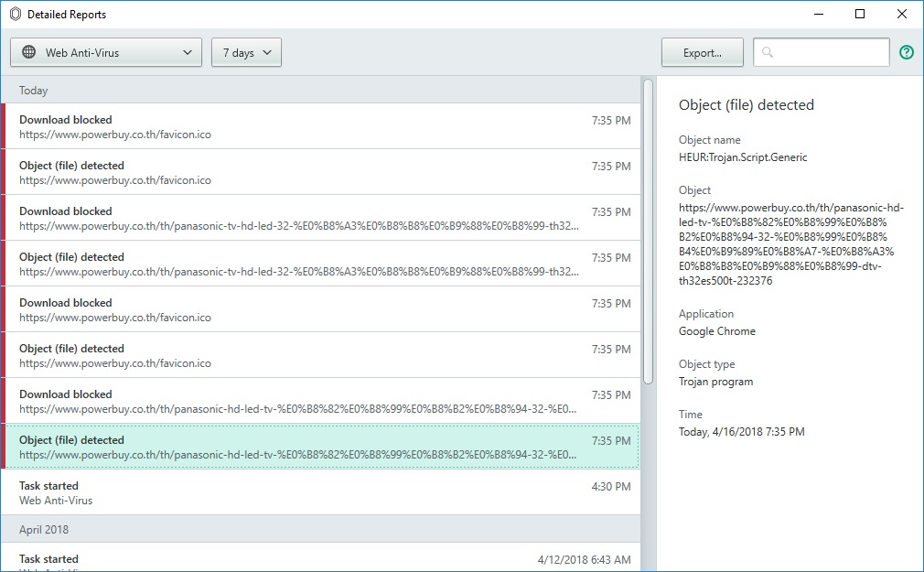The image size is (924, 572).
Task: Click the full object URL in details
Action: pyautogui.click(x=790, y=244)
